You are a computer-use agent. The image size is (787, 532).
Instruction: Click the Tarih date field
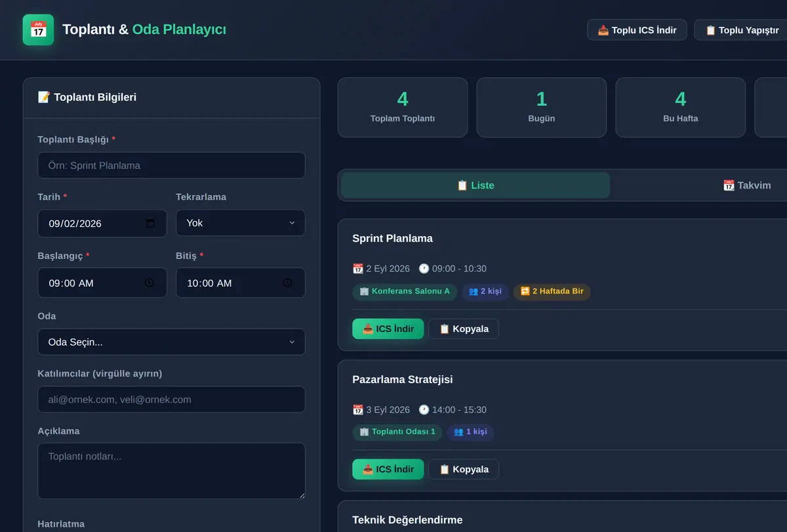point(102,223)
